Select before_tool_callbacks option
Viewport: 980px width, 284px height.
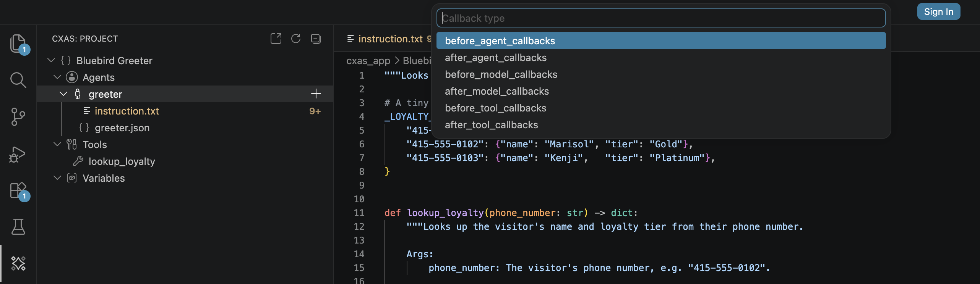[661, 108]
